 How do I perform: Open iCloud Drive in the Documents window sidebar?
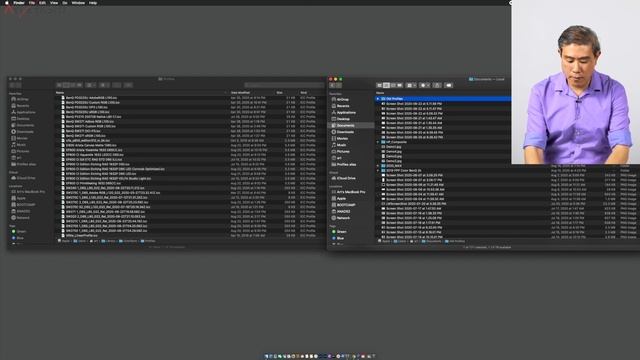point(344,178)
